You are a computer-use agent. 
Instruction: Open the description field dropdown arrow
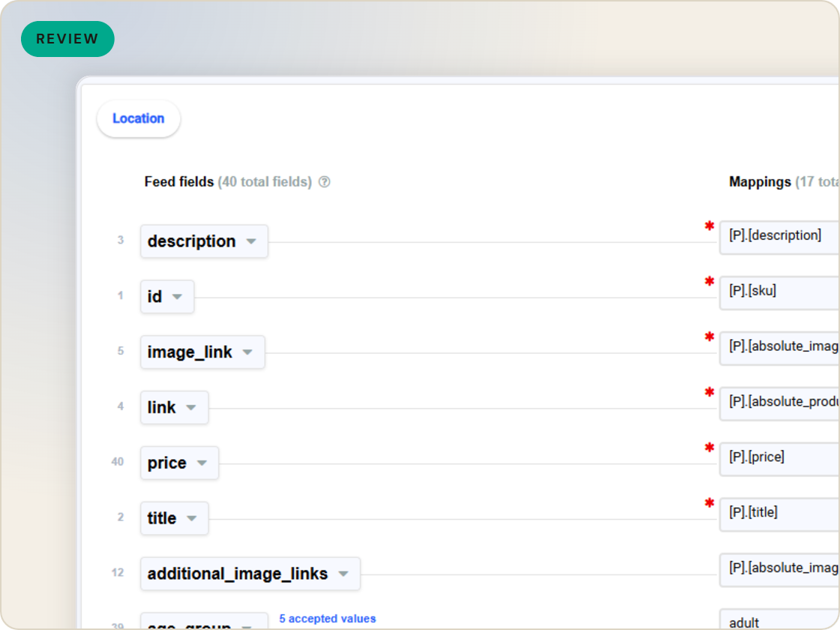tap(250, 241)
